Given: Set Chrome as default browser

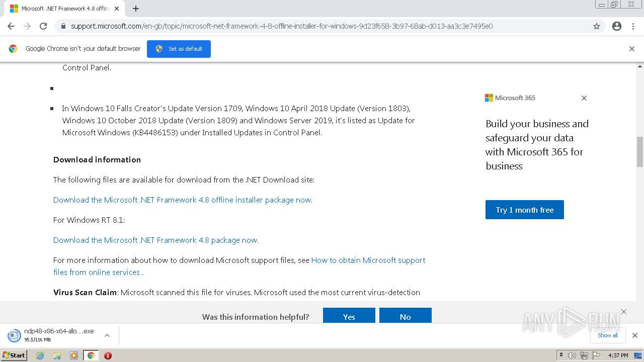Looking at the screenshot, I should (179, 49).
